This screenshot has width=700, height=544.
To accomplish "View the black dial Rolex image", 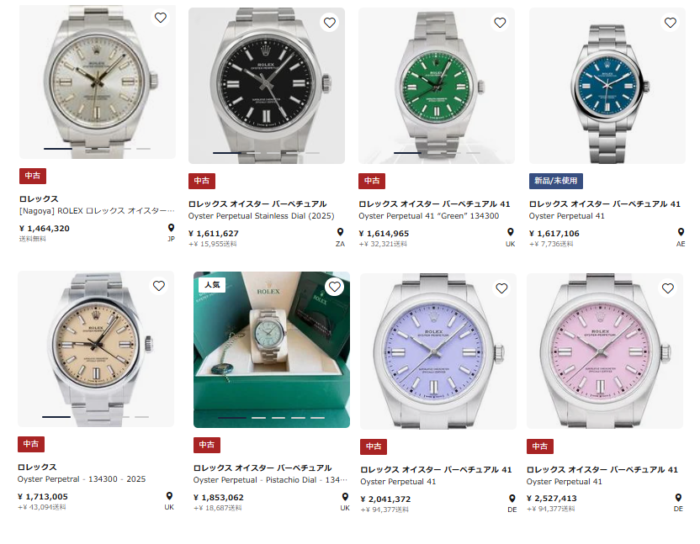I will tap(266, 85).
